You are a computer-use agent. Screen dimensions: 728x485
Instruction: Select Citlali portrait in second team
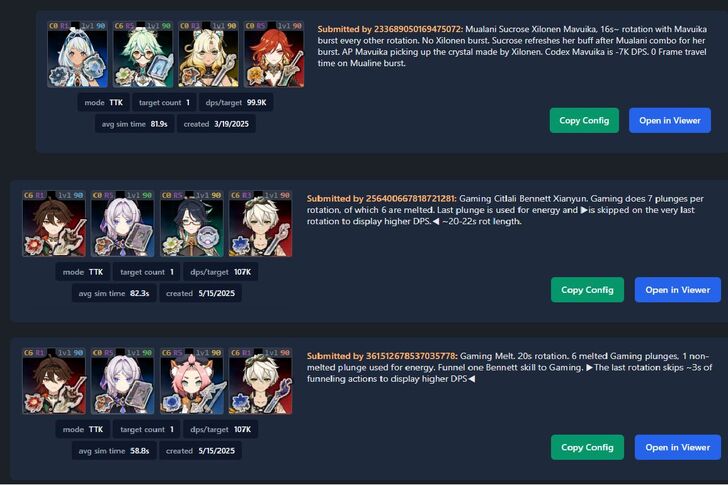123,224
